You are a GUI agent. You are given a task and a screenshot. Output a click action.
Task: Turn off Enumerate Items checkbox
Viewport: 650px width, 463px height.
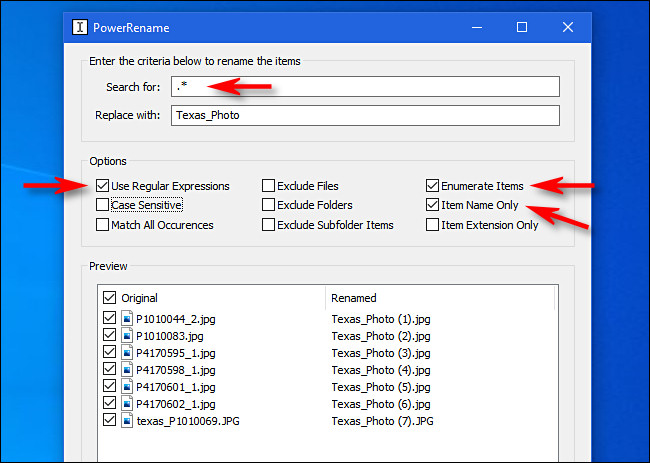click(x=432, y=186)
